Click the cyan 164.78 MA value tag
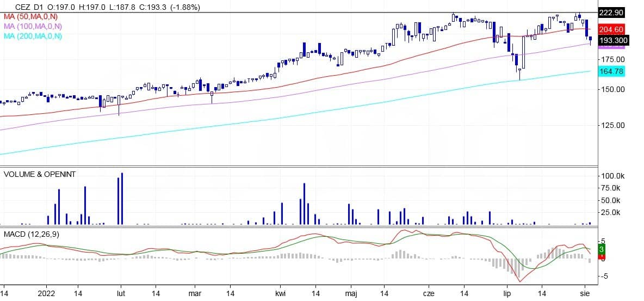This screenshot has width=644, height=301. (611, 71)
